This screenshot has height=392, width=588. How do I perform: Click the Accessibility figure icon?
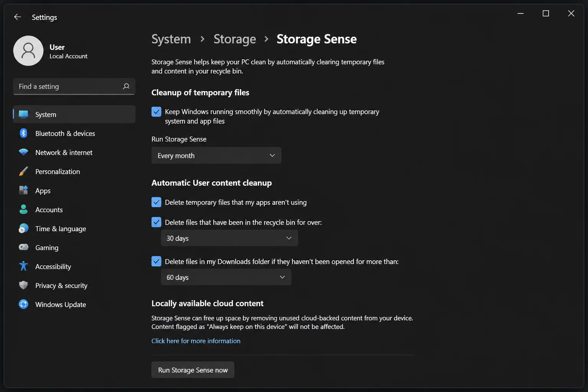23,266
